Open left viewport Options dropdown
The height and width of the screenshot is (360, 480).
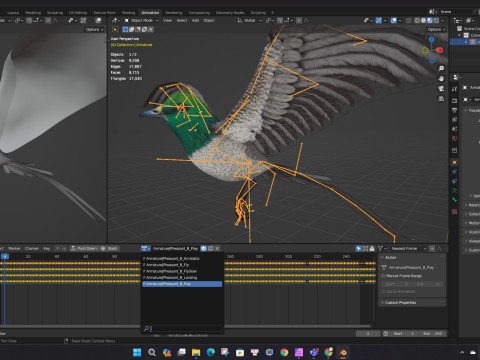94,29
